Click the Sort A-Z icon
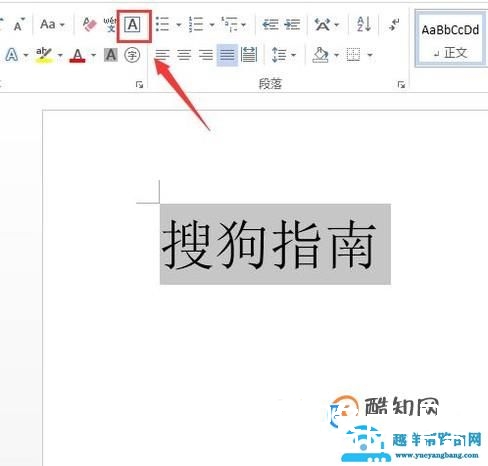The width and height of the screenshot is (488, 466). click(364, 24)
